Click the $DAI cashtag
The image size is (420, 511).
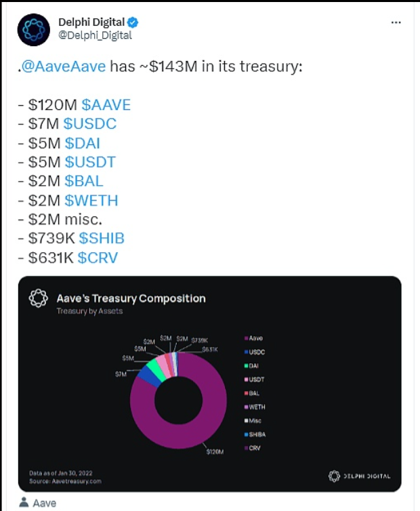[84, 143]
